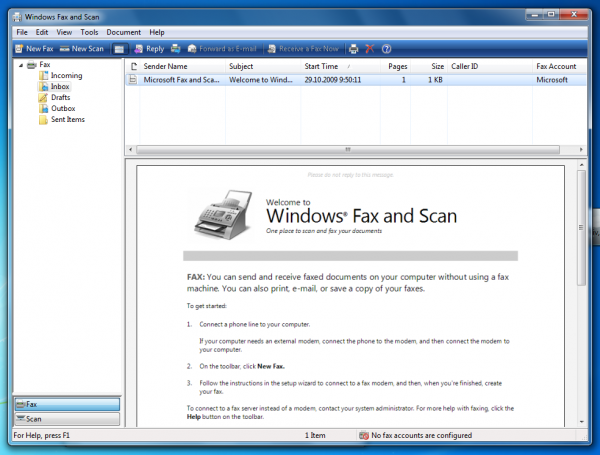
Task: Click the fax account status bar icon
Action: 364,435
